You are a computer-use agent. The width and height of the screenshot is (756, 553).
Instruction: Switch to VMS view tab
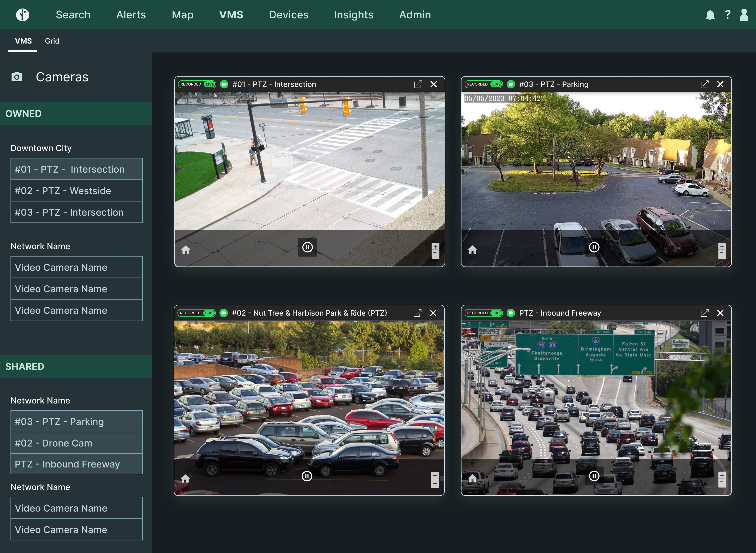point(22,40)
